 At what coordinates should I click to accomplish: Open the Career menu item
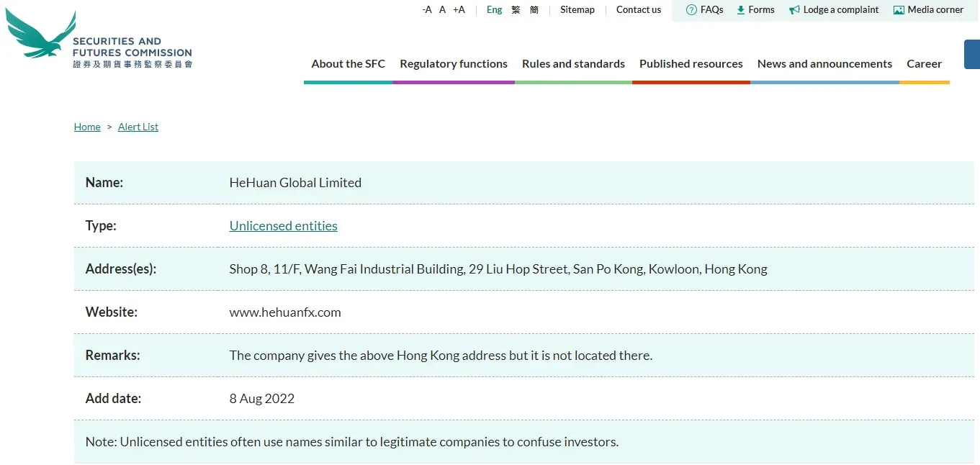click(x=925, y=64)
